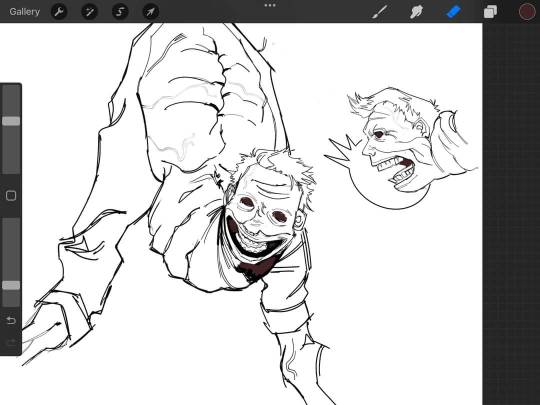Open the Layers panel
This screenshot has height=405, width=540.
[490, 12]
